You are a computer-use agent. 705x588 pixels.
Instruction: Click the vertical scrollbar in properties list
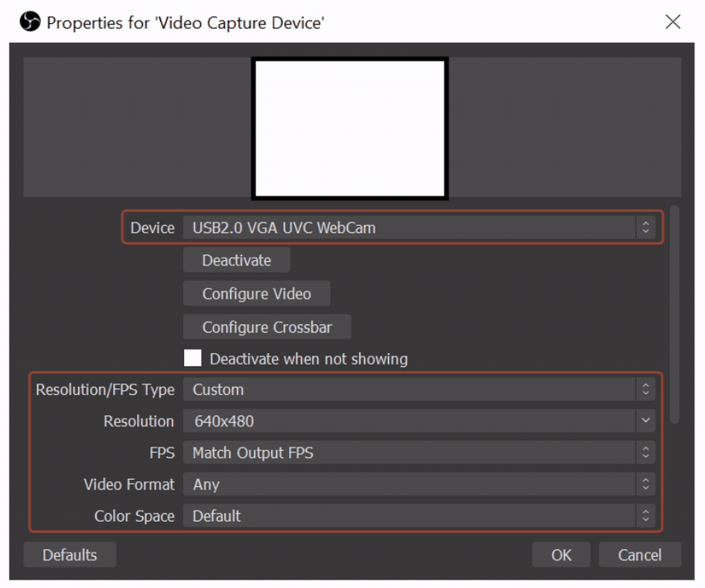tap(675, 313)
